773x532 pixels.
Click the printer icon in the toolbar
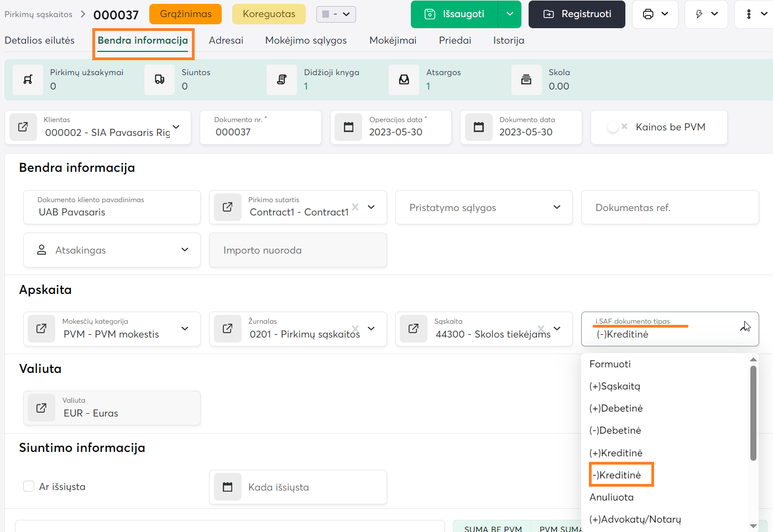tap(648, 14)
